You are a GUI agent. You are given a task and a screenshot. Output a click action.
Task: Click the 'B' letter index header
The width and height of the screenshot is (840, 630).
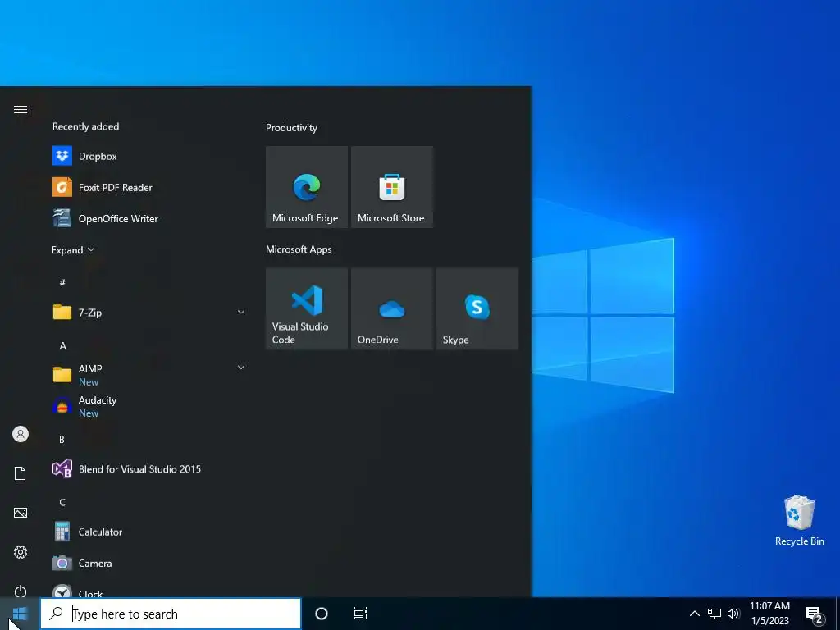(x=62, y=440)
